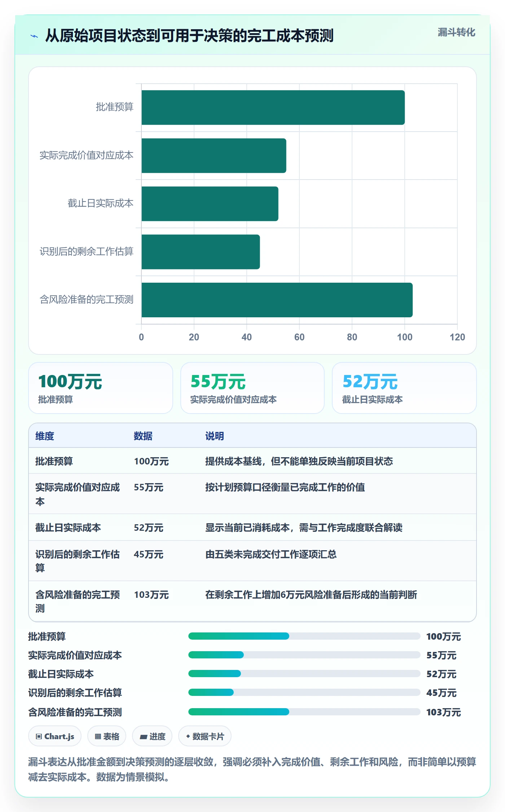Click the 实际完成价值对应成本 progress bar
505x812 pixels.
click(304, 655)
